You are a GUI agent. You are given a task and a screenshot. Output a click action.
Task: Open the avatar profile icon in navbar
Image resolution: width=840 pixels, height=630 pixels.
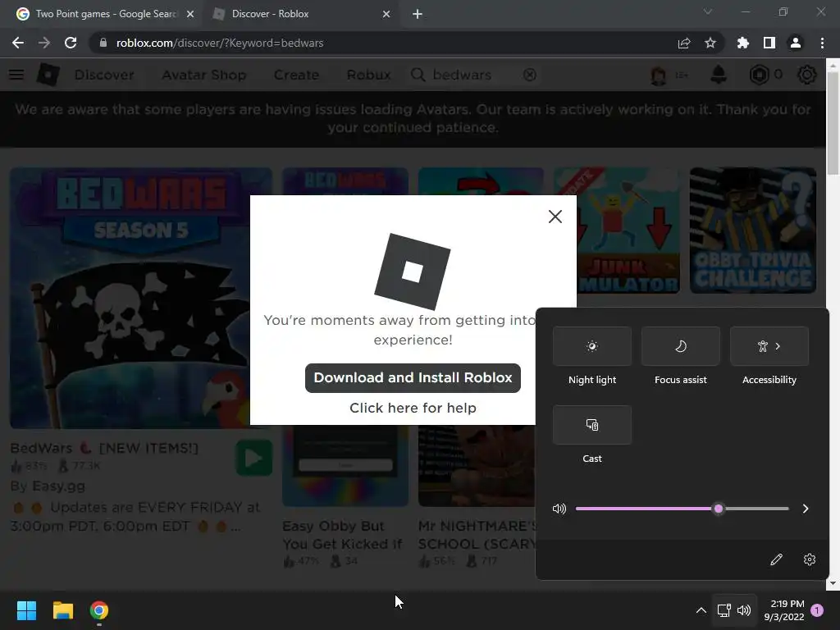(659, 75)
